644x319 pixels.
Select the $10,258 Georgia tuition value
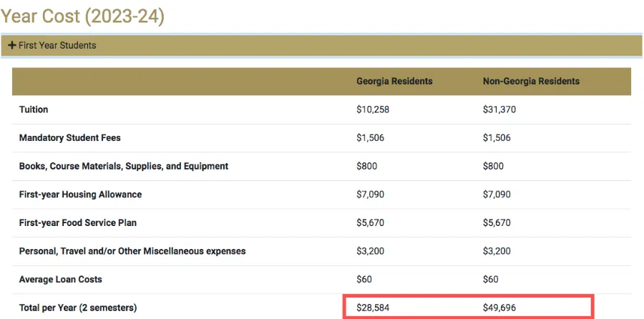pos(373,109)
